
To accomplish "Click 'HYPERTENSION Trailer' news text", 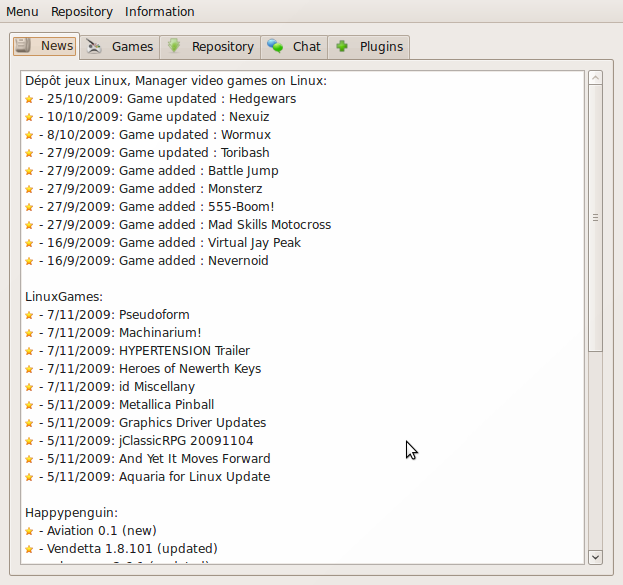I will pyautogui.click(x=185, y=351).
